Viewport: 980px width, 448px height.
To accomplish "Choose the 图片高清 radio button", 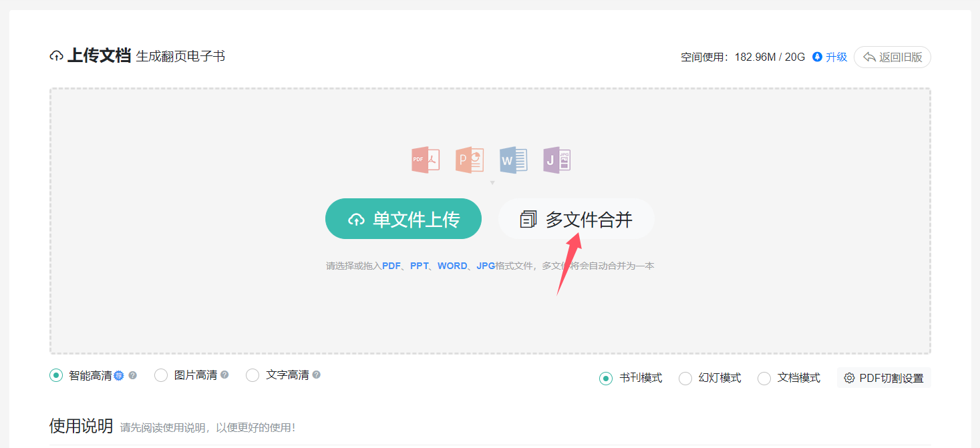I will 161,375.
